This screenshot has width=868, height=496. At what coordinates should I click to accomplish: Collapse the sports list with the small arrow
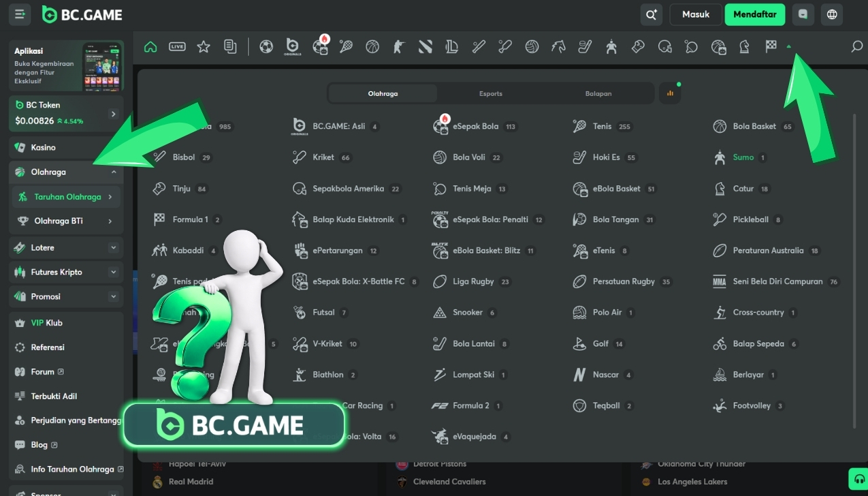click(789, 47)
